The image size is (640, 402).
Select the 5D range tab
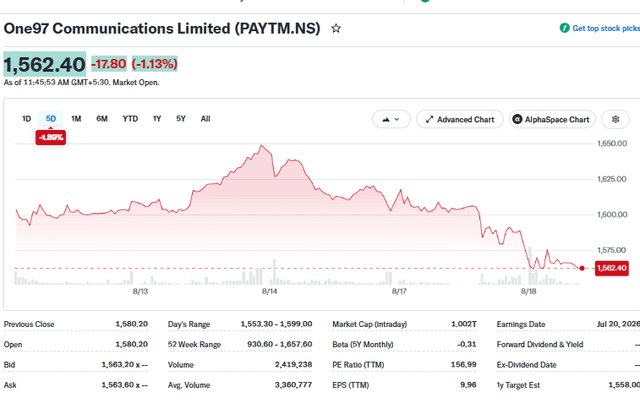tap(51, 119)
